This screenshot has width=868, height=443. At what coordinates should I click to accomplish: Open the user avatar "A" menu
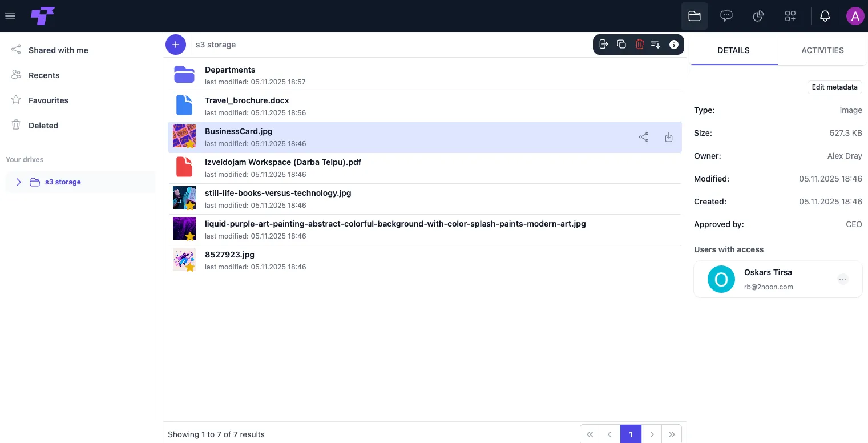tap(855, 16)
